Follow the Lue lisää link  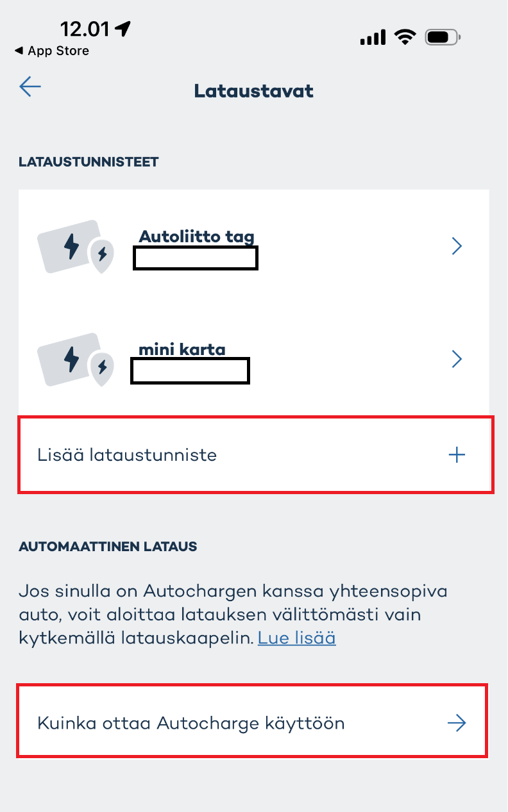(296, 638)
